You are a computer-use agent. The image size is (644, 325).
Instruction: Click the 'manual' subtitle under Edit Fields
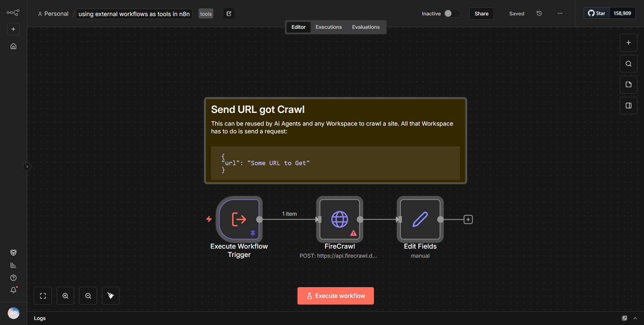coord(420,256)
